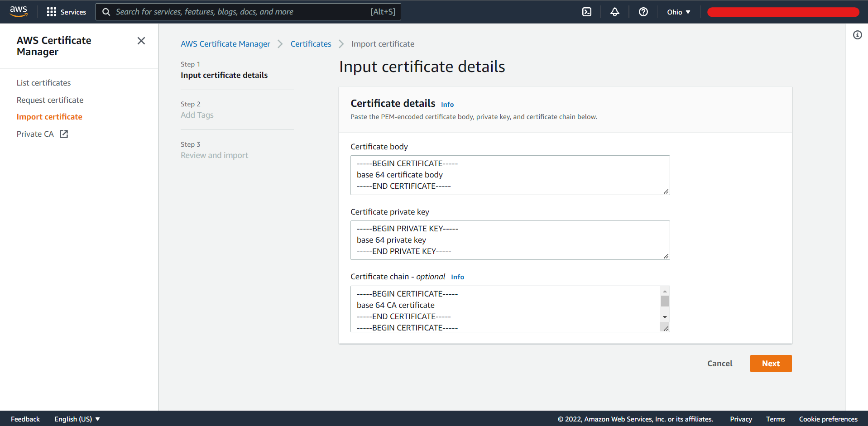This screenshot has width=868, height=426.
Task: Click the Certificate private key resize handle
Action: pyautogui.click(x=666, y=256)
